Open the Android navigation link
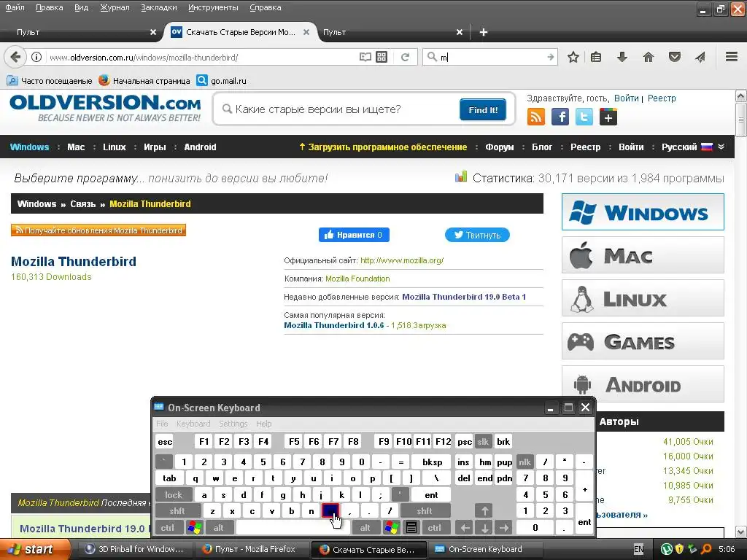This screenshot has height=560, width=747. [200, 147]
